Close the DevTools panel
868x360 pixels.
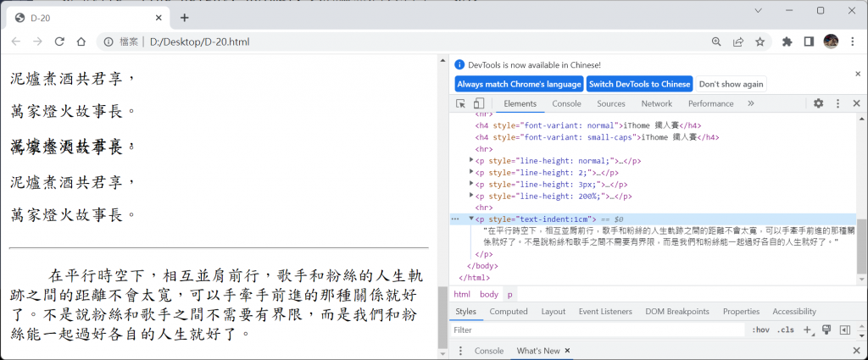856,103
